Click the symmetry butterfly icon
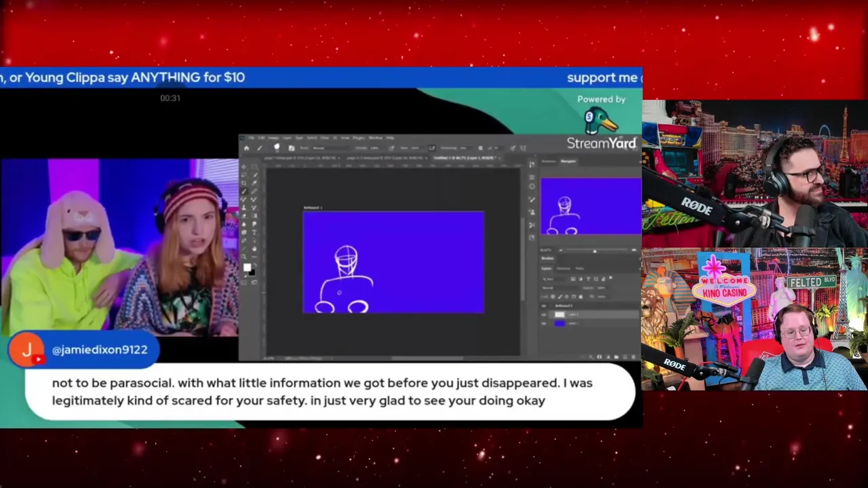 point(523,148)
